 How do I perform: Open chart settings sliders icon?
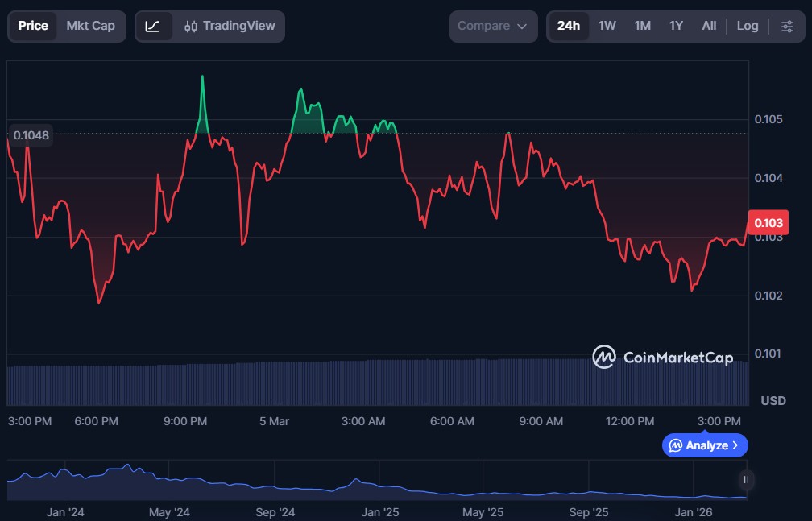click(x=787, y=26)
